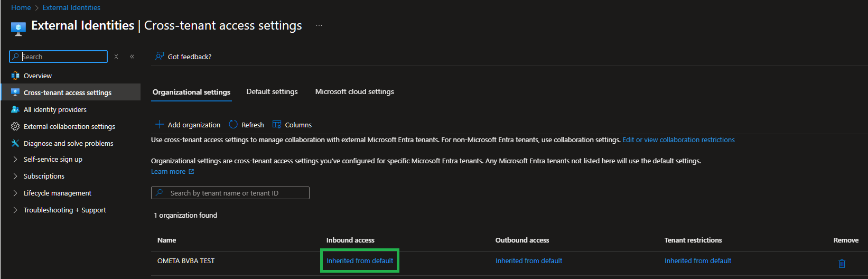Screen dimensions: 868x279
Task: Clear the sidebar search with X icon
Action: (x=116, y=57)
